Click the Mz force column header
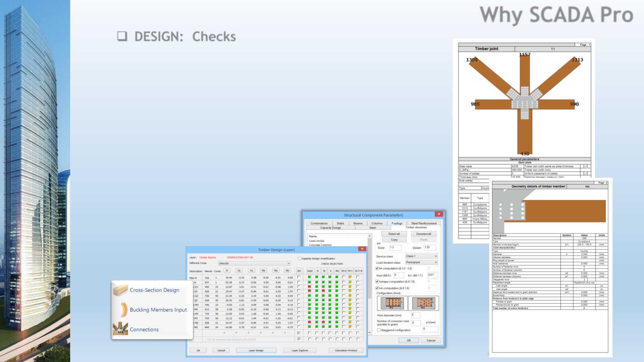 [287, 270]
